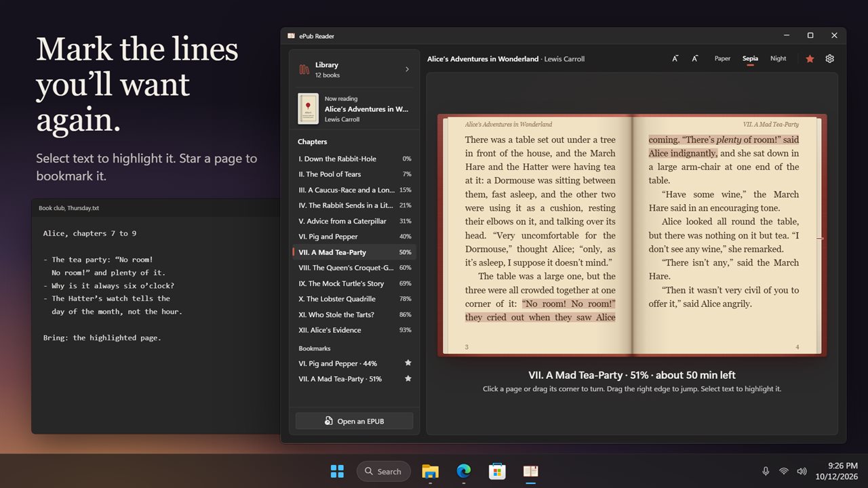
Task: Select the Sepia theme
Action: point(750,59)
